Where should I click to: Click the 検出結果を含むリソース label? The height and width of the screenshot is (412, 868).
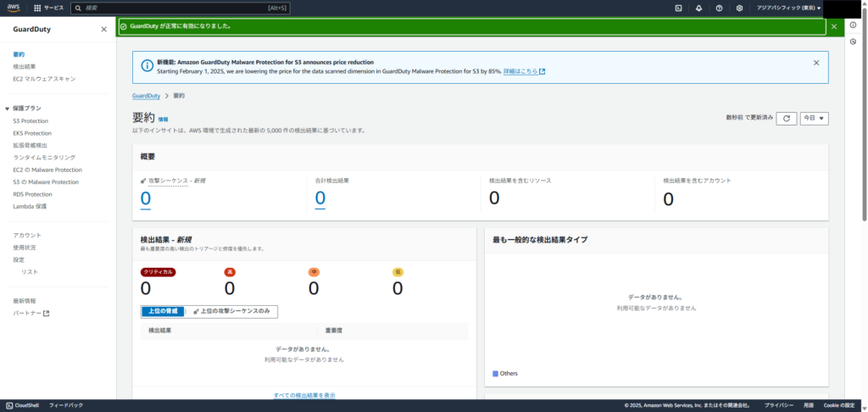(x=520, y=181)
